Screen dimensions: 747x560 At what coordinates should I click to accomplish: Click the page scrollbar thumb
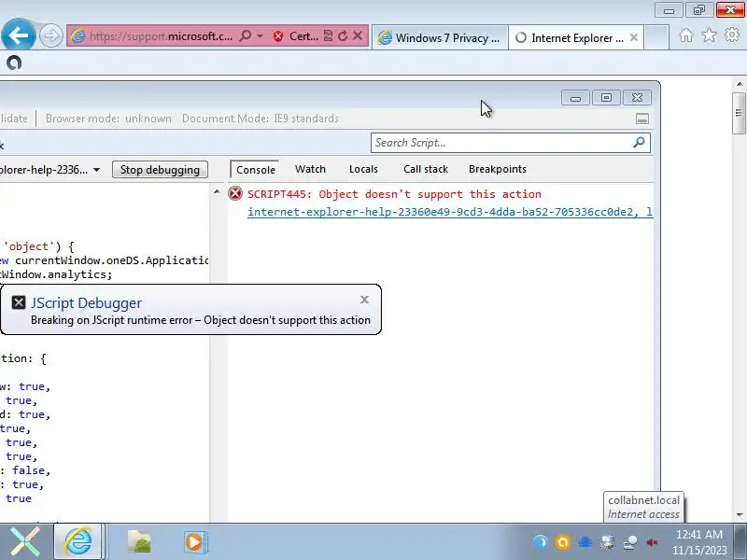click(739, 113)
